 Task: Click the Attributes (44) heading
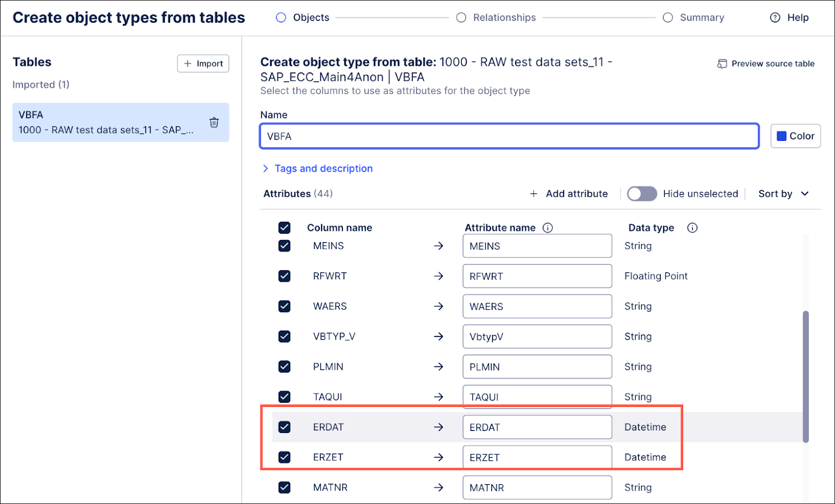[x=298, y=194]
